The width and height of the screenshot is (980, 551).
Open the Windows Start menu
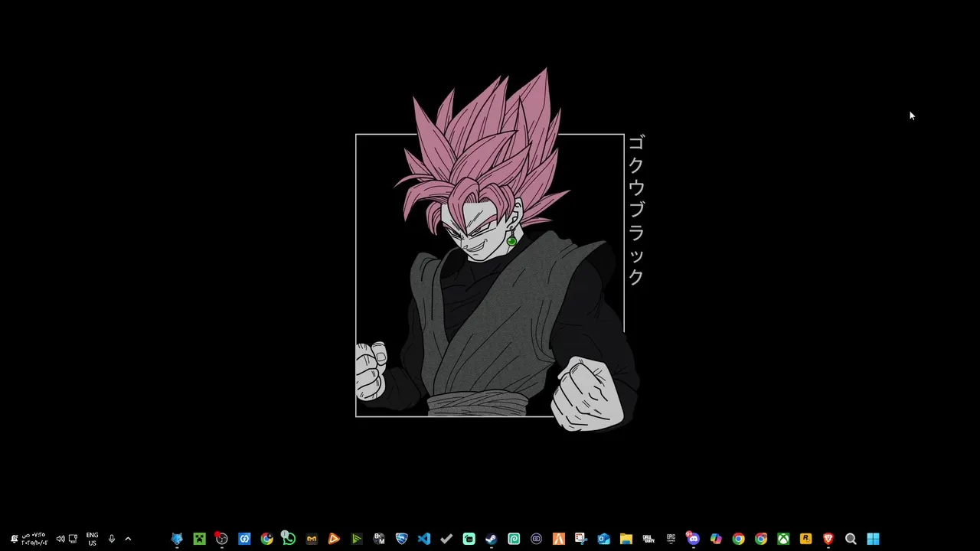point(873,539)
